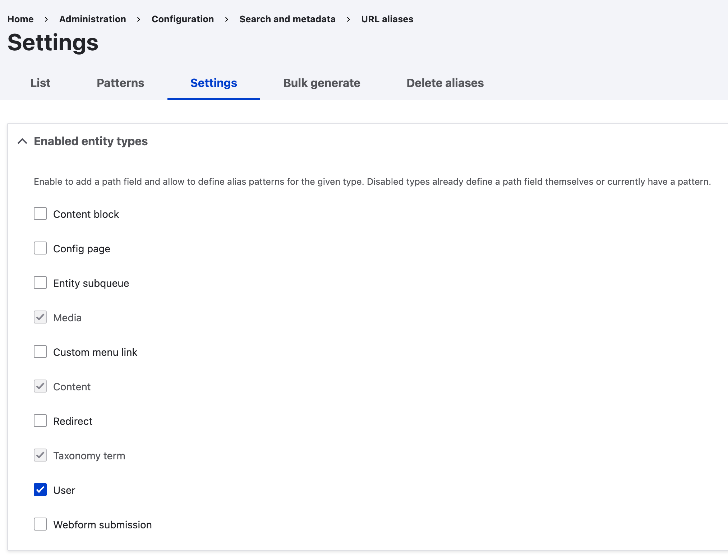Enable the Content block checkbox
The height and width of the screenshot is (560, 728).
coord(40,214)
